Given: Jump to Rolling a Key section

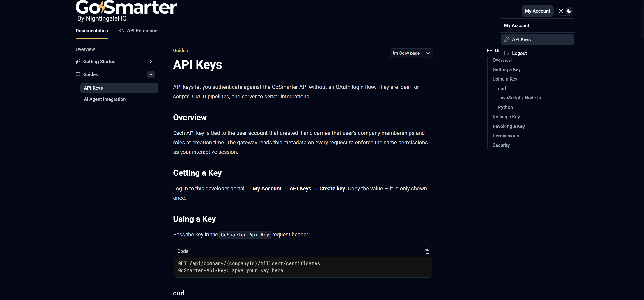Looking at the screenshot, I should click(506, 117).
